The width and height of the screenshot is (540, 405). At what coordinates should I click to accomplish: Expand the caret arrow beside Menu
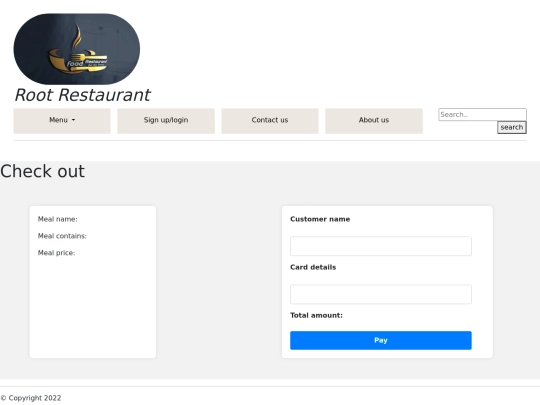pos(73,120)
